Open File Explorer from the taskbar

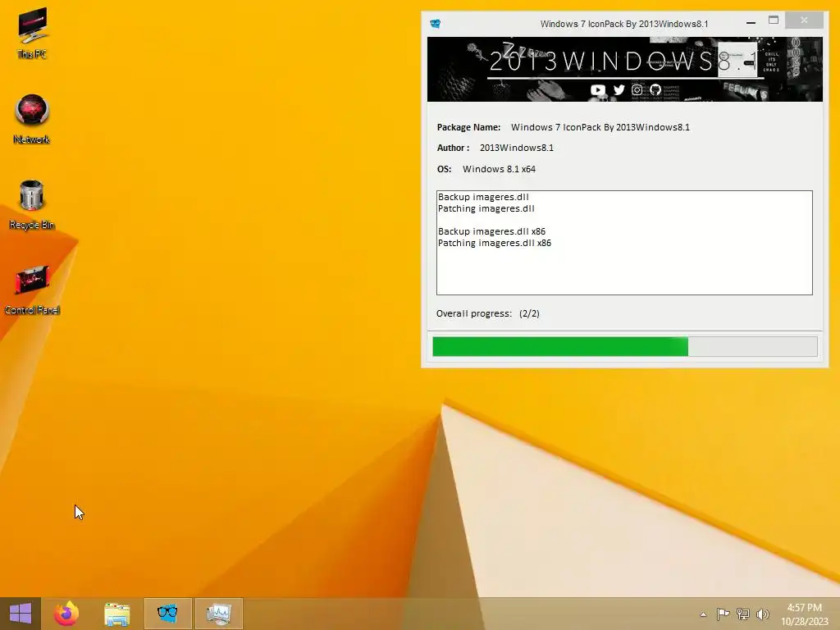pyautogui.click(x=116, y=614)
